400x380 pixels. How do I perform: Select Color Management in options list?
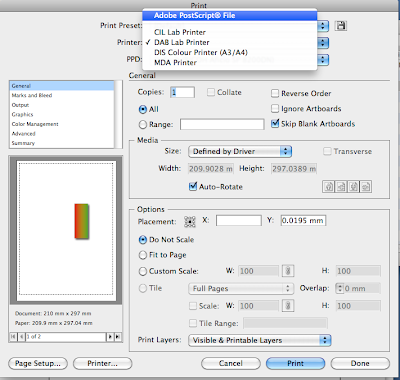coord(62,124)
